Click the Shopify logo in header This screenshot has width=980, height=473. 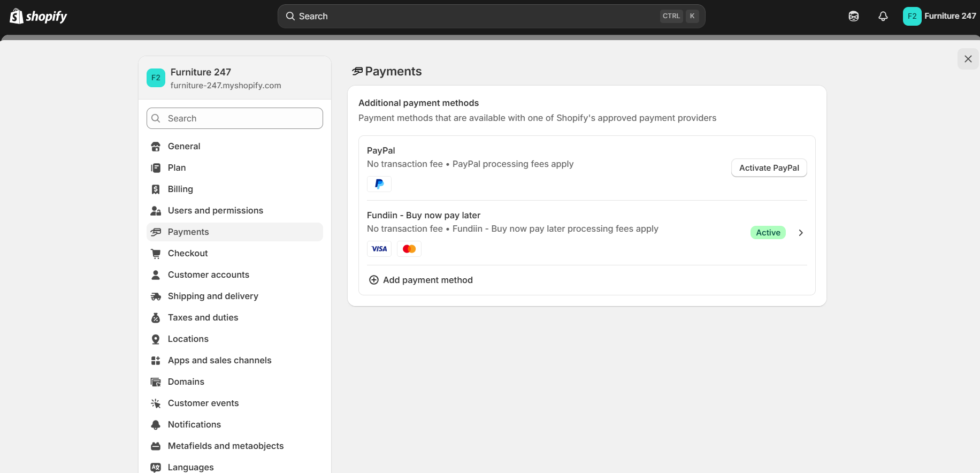(x=39, y=16)
